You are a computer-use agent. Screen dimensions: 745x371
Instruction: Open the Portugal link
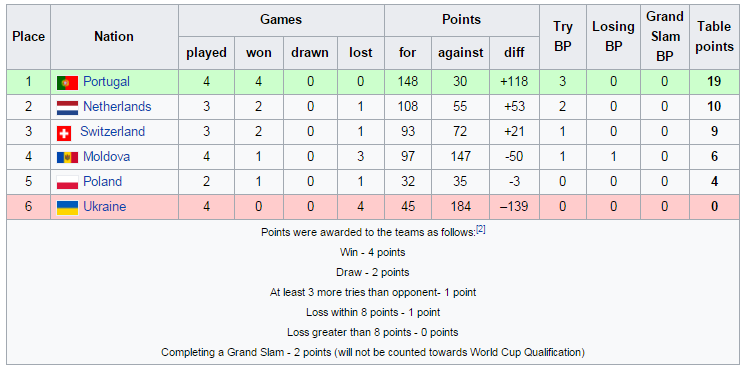(x=106, y=82)
